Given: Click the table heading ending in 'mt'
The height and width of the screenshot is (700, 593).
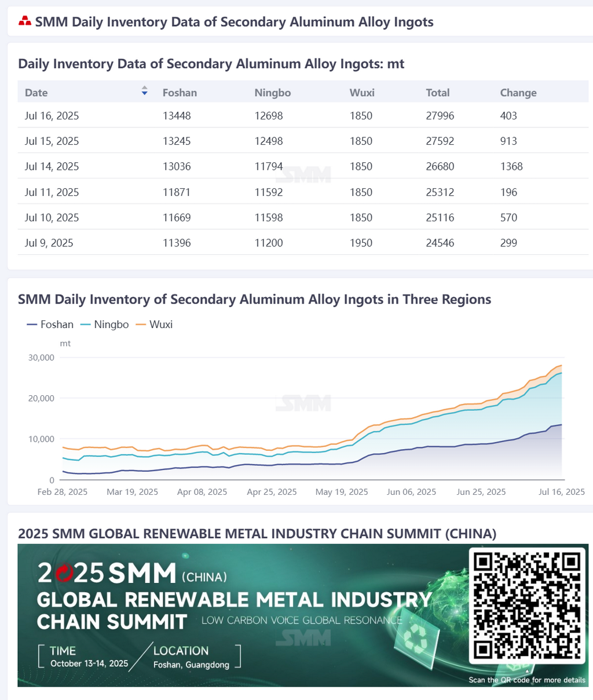Looking at the screenshot, I should coord(211,64).
